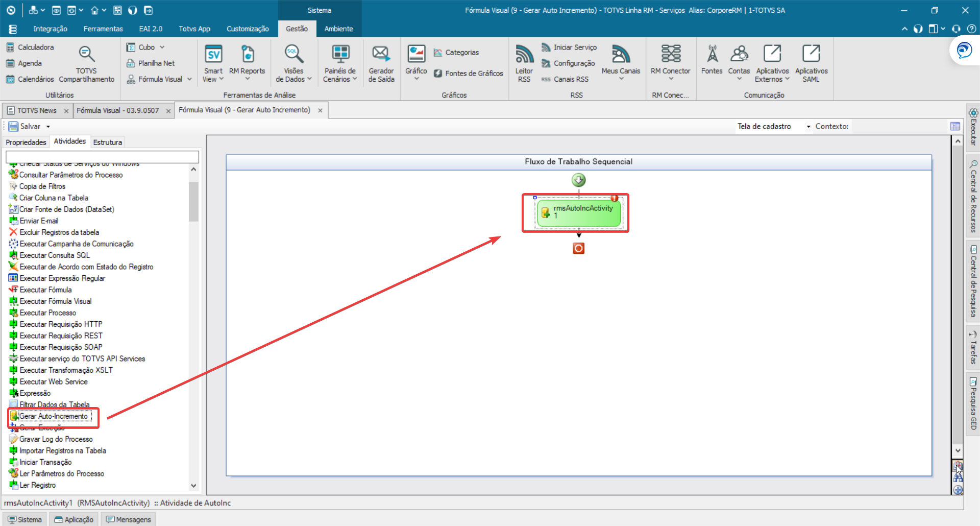980x526 pixels.
Task: Open TOTVS Compartilhamento
Action: click(x=86, y=64)
